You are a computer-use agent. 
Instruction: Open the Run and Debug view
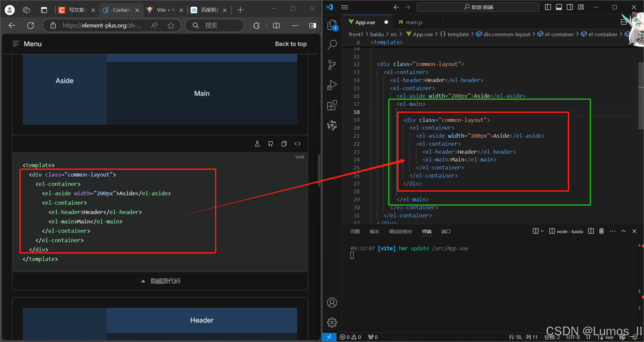332,85
